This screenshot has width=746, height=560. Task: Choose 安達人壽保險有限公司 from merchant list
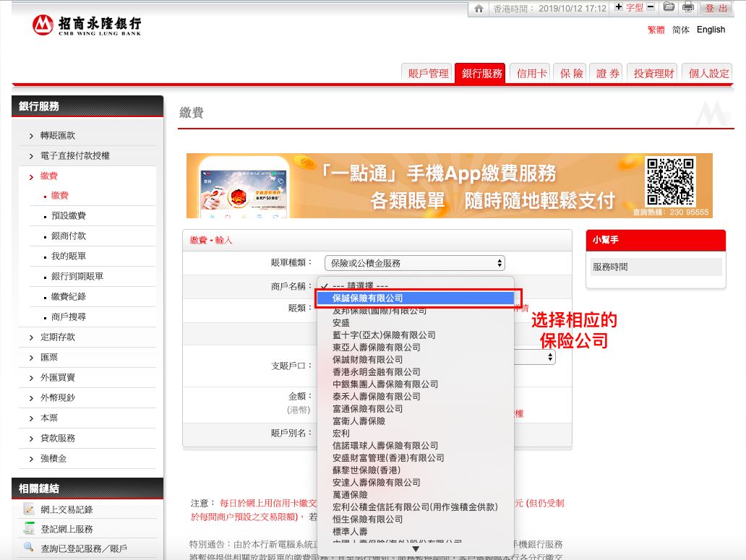[x=416, y=483]
